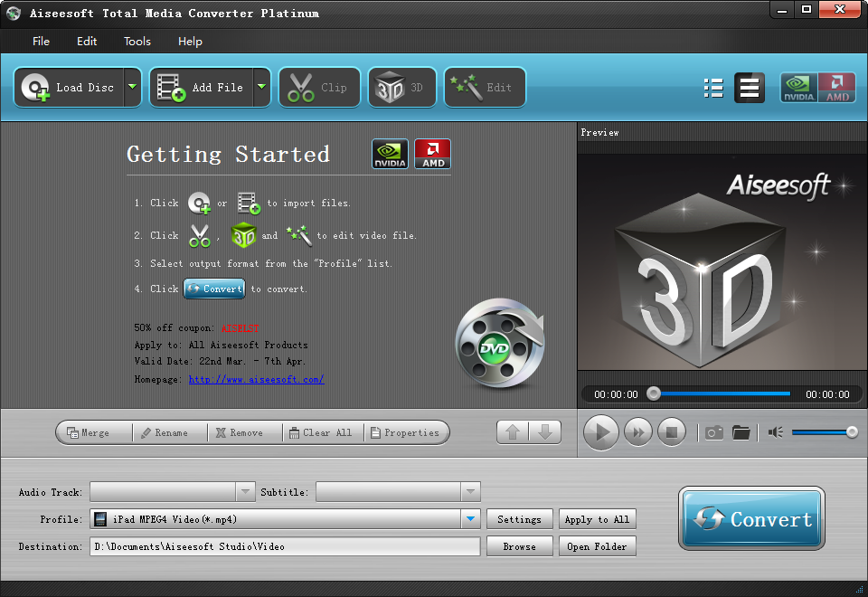Open file Properties
Image resolution: width=868 pixels, height=597 pixels.
pyautogui.click(x=406, y=432)
